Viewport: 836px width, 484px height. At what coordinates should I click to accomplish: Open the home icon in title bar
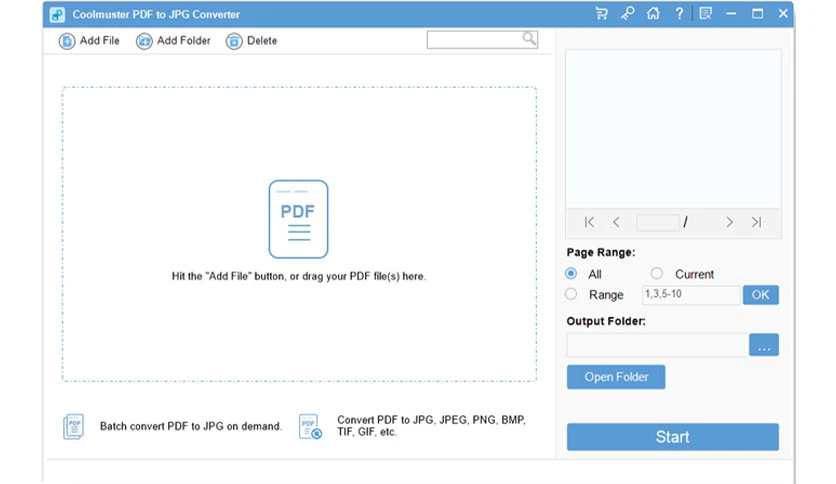point(653,13)
